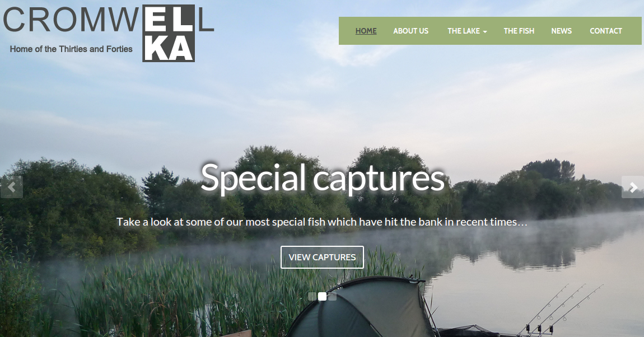Screen dimensions: 644x337
Task: Click the View Captures button
Action: [x=323, y=257]
